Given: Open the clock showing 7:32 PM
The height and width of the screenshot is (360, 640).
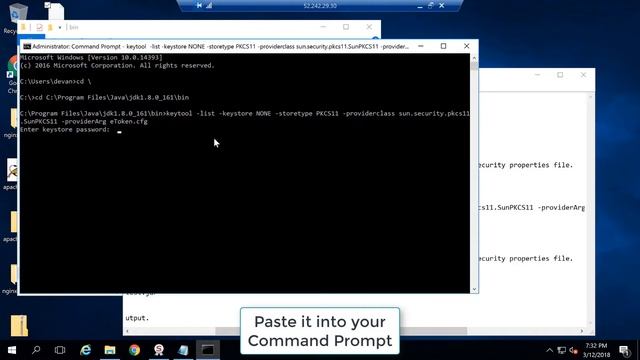Looking at the screenshot, I should point(596,350).
